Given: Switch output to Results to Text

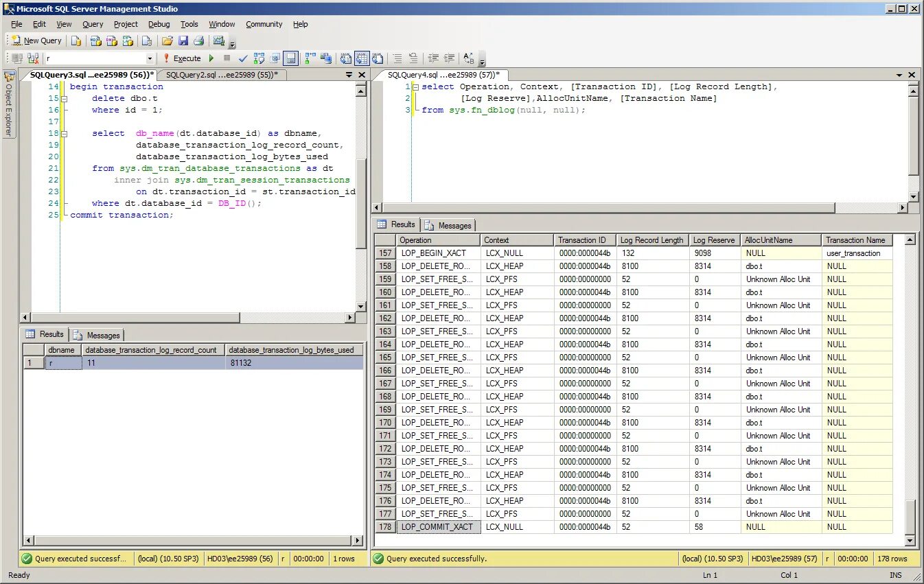Looking at the screenshot, I should (x=347, y=58).
